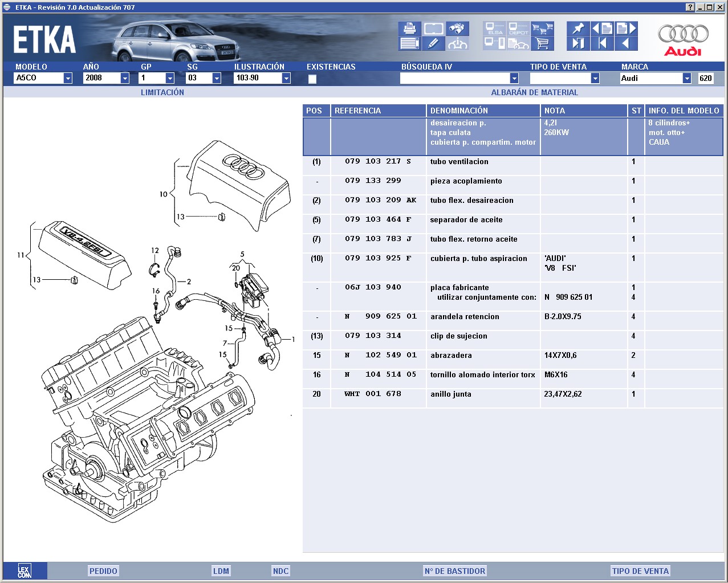
Task: Click the lined list icon below the printer
Action: click(x=409, y=43)
